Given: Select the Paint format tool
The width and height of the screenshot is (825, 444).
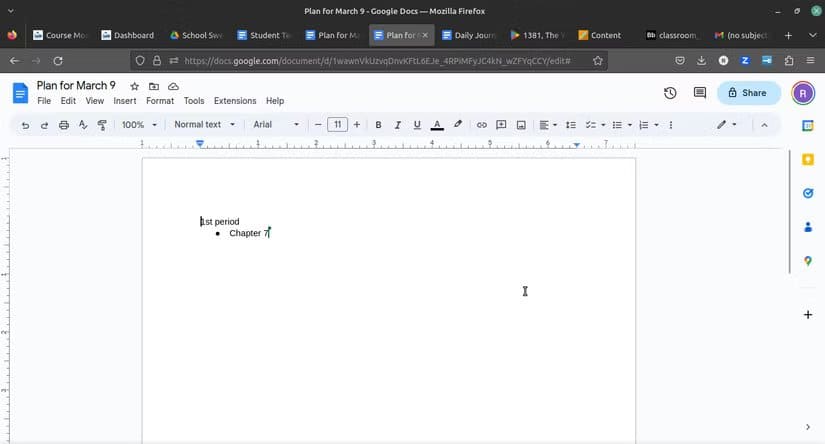Looking at the screenshot, I should point(102,125).
